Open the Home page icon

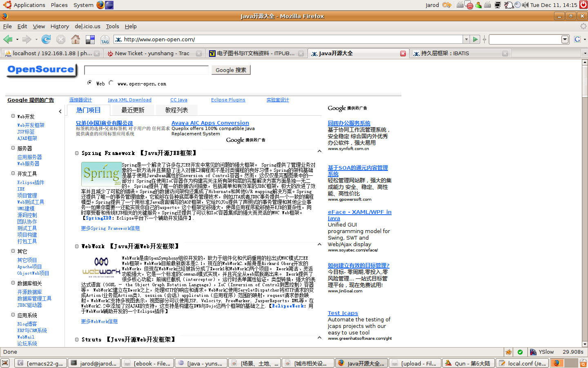pos(76,39)
